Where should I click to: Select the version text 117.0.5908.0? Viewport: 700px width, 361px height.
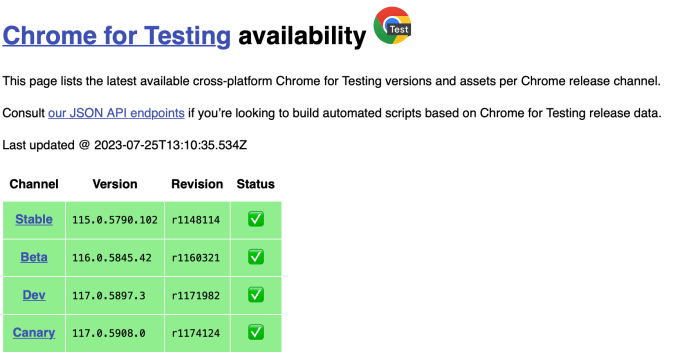click(x=108, y=333)
